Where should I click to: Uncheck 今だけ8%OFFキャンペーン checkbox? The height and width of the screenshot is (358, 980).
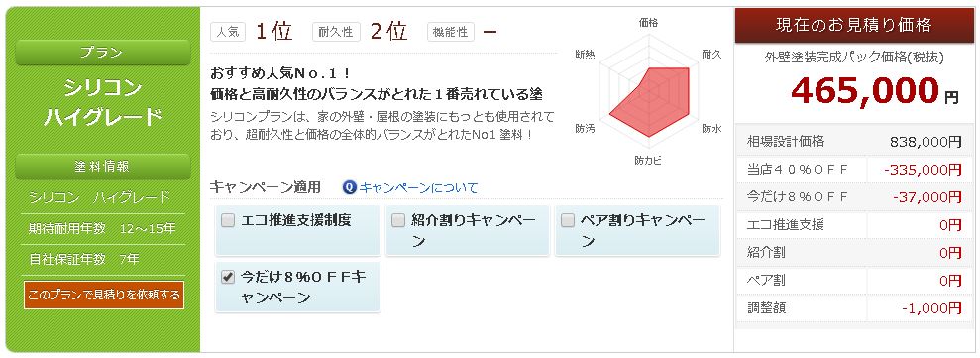[228, 277]
